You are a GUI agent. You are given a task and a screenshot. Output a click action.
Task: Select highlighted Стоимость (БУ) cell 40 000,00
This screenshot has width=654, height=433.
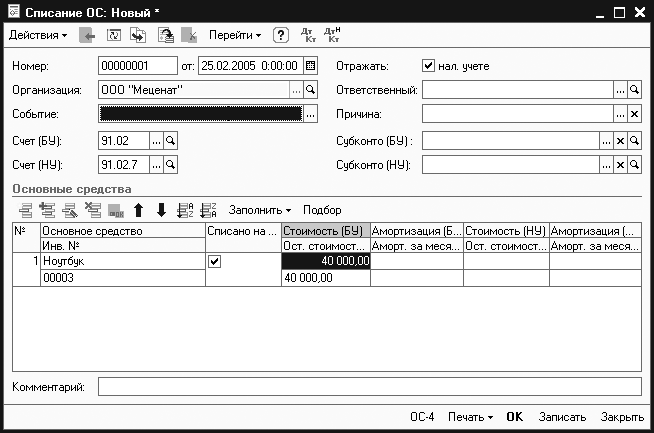(326, 261)
